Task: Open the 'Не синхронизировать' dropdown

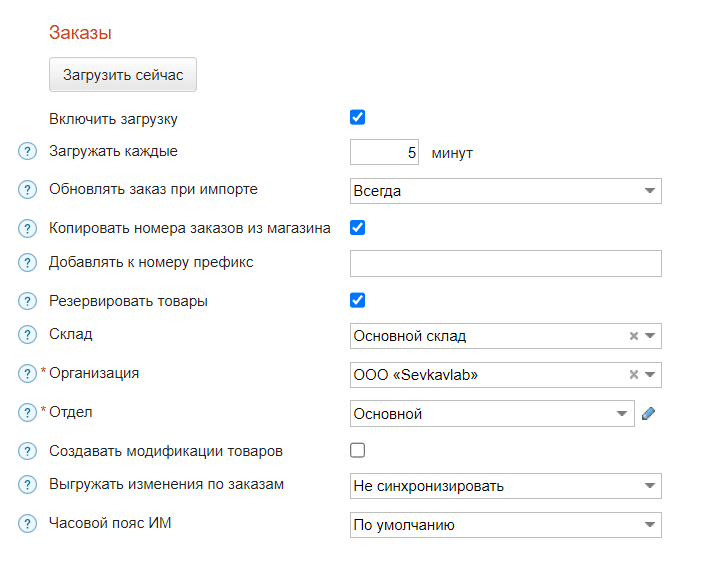Action: [x=505, y=486]
